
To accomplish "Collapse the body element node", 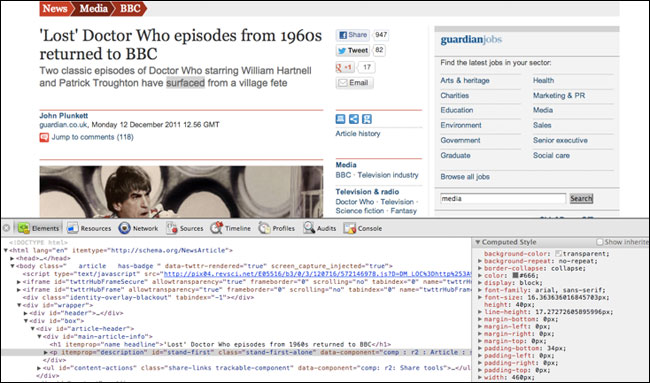I will 12,266.
